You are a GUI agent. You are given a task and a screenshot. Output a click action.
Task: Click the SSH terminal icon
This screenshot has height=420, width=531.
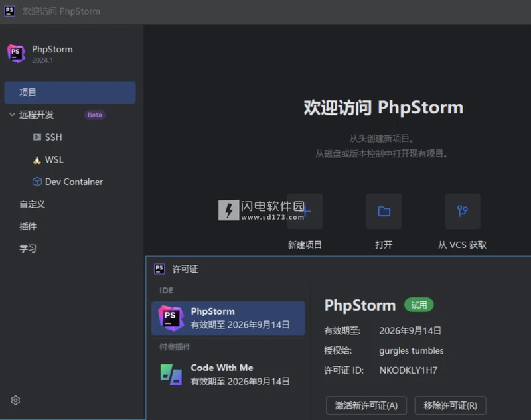[x=37, y=137]
